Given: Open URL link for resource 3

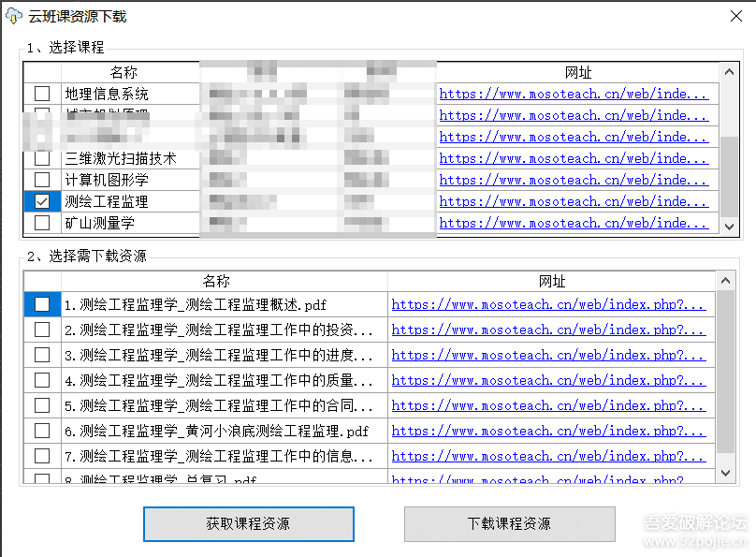Looking at the screenshot, I should [547, 355].
